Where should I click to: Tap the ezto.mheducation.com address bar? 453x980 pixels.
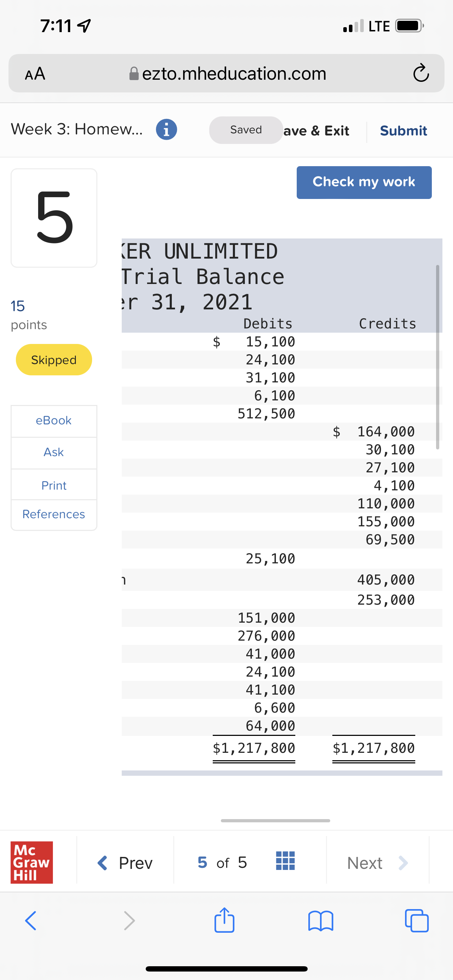pyautogui.click(x=234, y=73)
